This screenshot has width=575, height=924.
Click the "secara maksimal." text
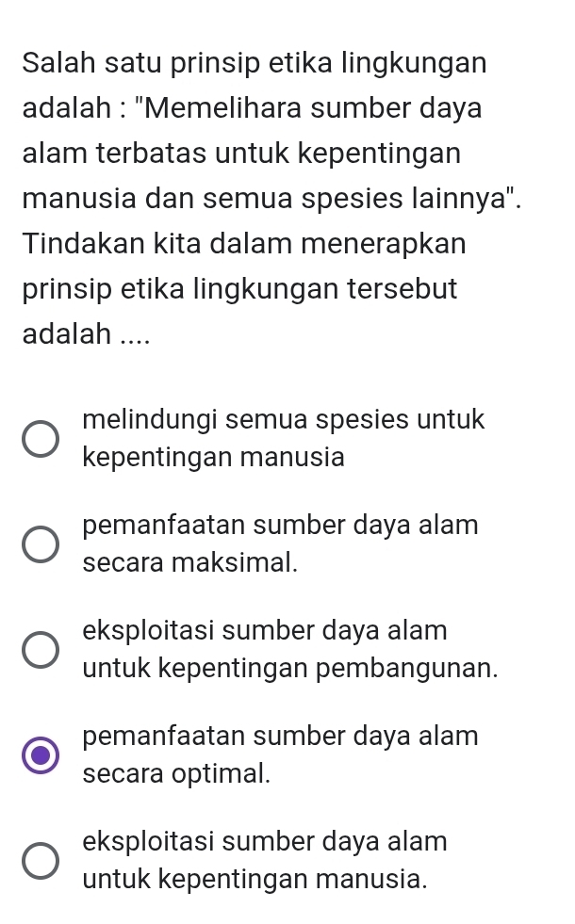pos(189,562)
